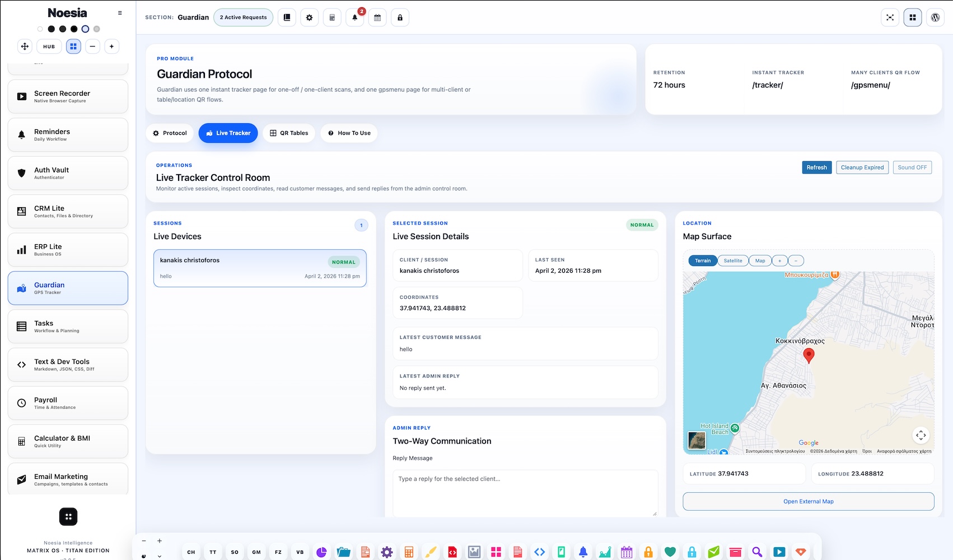Open Auth Vault in the sidebar

pos(68,173)
